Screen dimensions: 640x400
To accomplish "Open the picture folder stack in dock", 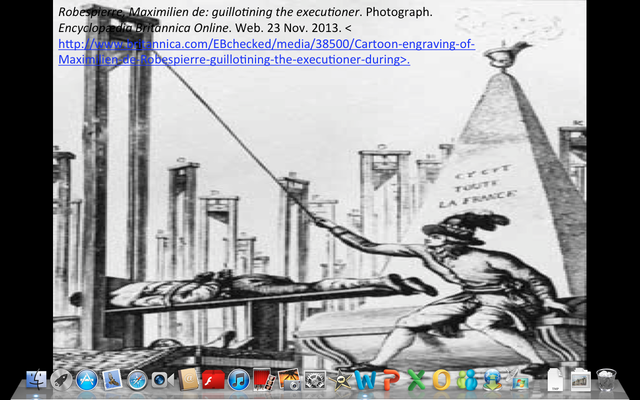I will pos(580,380).
